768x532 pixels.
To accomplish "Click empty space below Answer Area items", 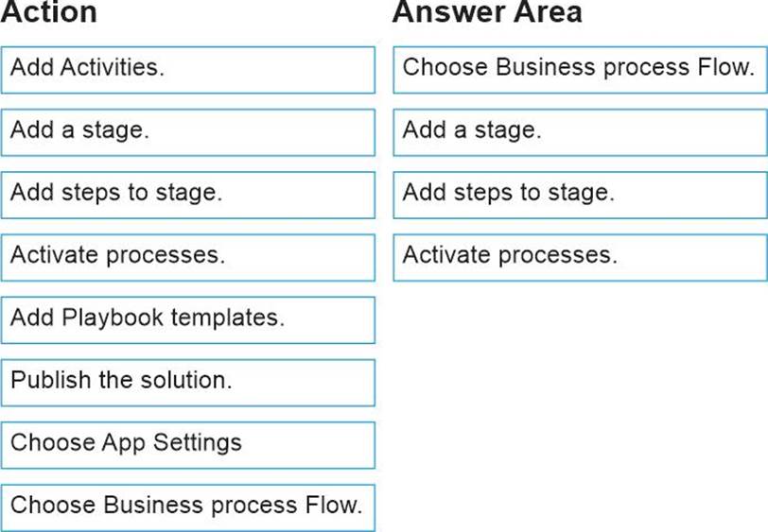I will 579,397.
